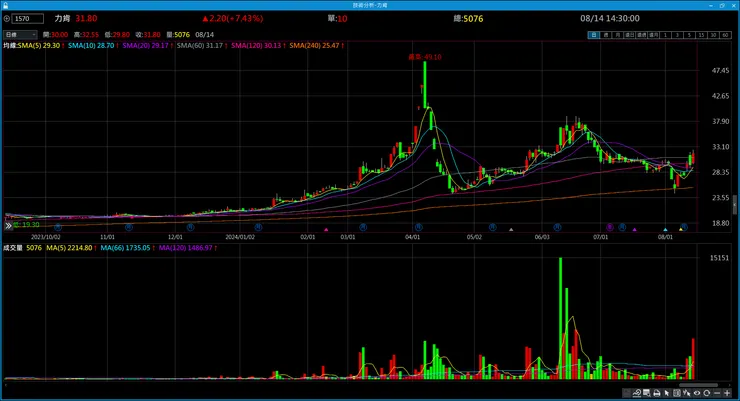The height and width of the screenshot is (401, 740).
Task: Open the 日線 chart type dropdown
Action: pyautogui.click(x=20, y=35)
